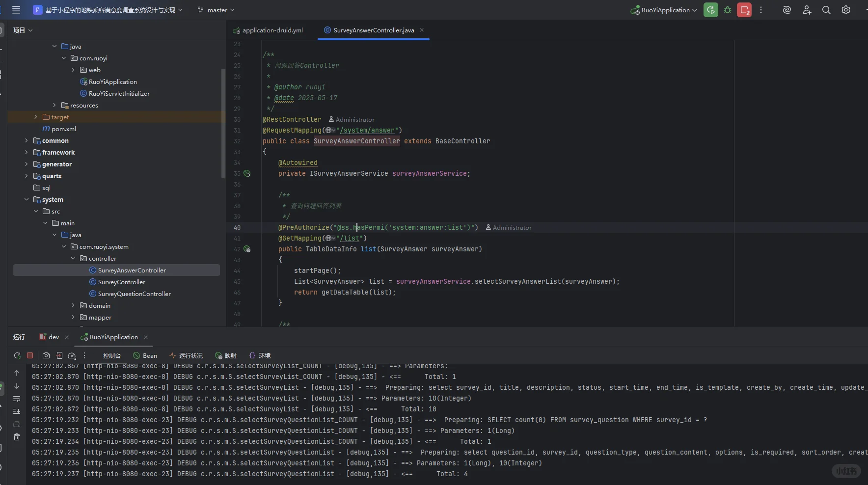The height and width of the screenshot is (485, 868).
Task: Follow the "/list" mapping link
Action: 350,238
